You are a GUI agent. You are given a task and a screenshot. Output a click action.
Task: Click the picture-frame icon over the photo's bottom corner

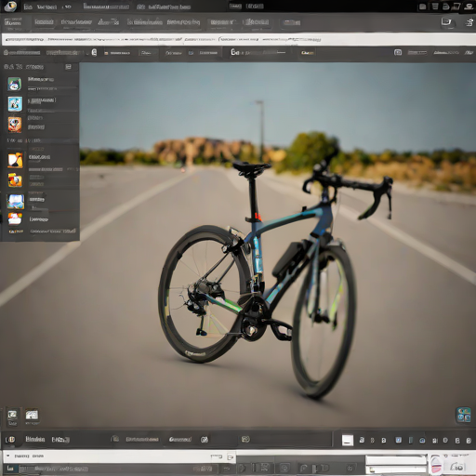point(12,415)
